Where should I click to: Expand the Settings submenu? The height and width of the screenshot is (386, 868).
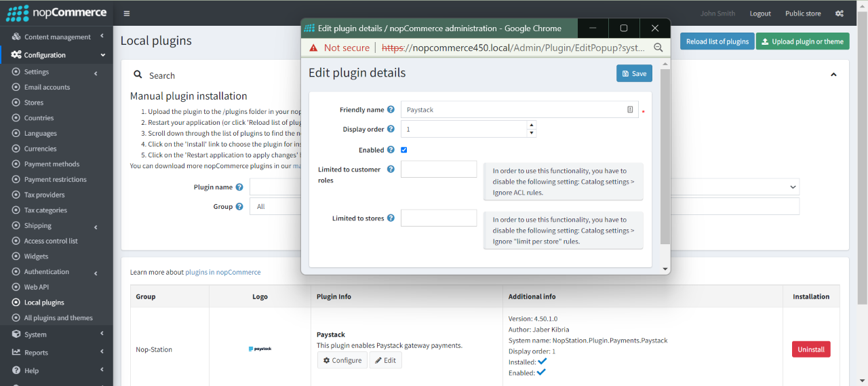coord(96,73)
